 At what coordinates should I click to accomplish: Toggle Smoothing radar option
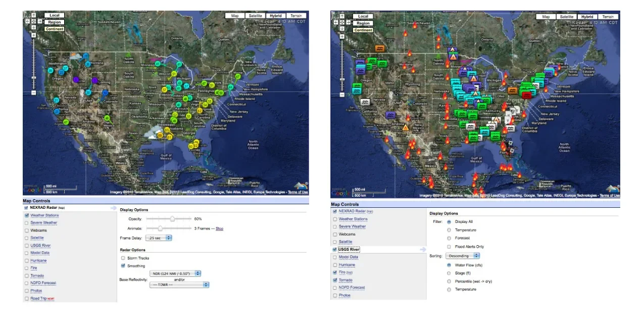pyautogui.click(x=123, y=266)
